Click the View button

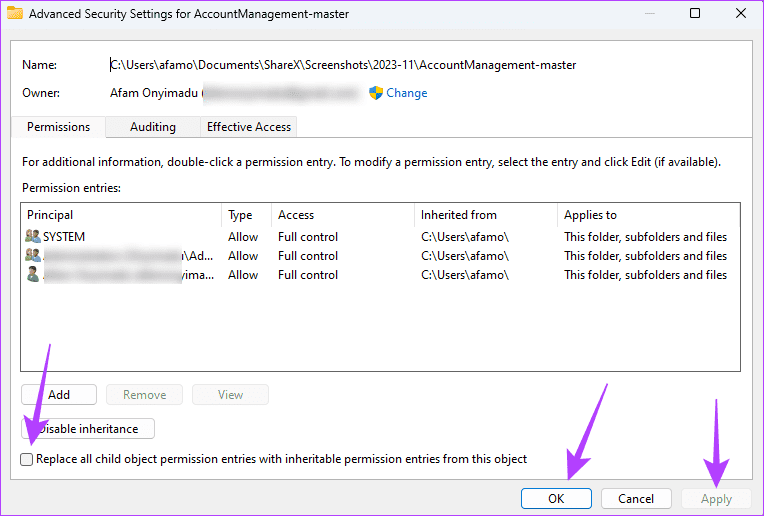tap(230, 395)
